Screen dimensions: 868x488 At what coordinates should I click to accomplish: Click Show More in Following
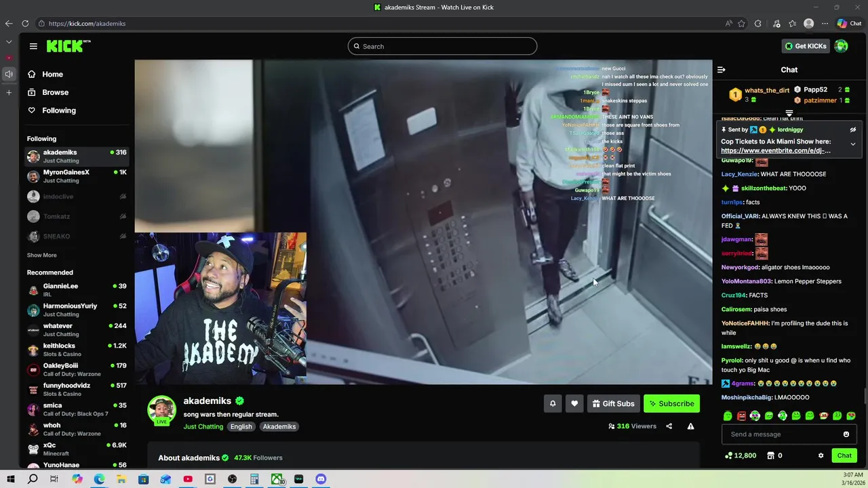(x=41, y=256)
